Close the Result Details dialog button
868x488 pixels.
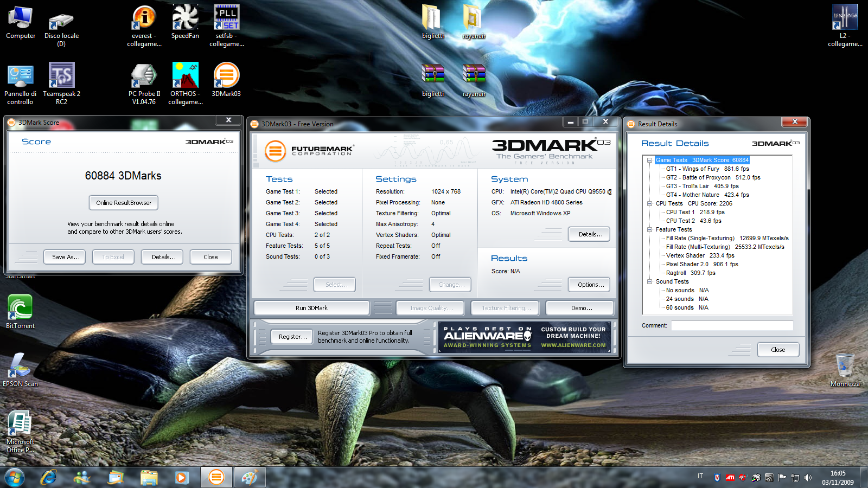(778, 350)
